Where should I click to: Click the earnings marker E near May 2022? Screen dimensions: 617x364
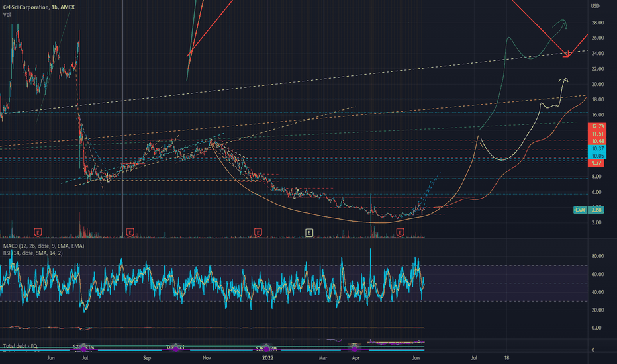tap(400, 232)
